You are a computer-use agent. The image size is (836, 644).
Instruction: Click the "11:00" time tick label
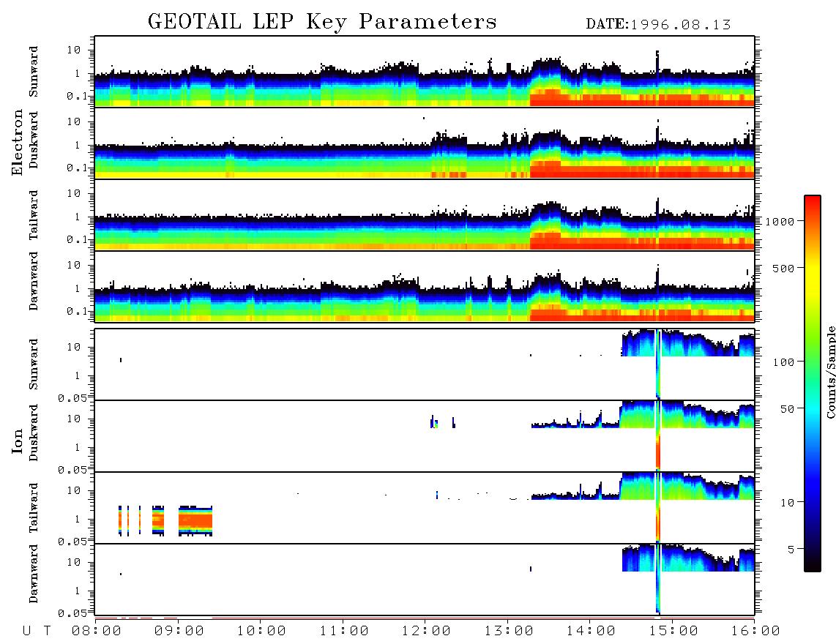(344, 631)
